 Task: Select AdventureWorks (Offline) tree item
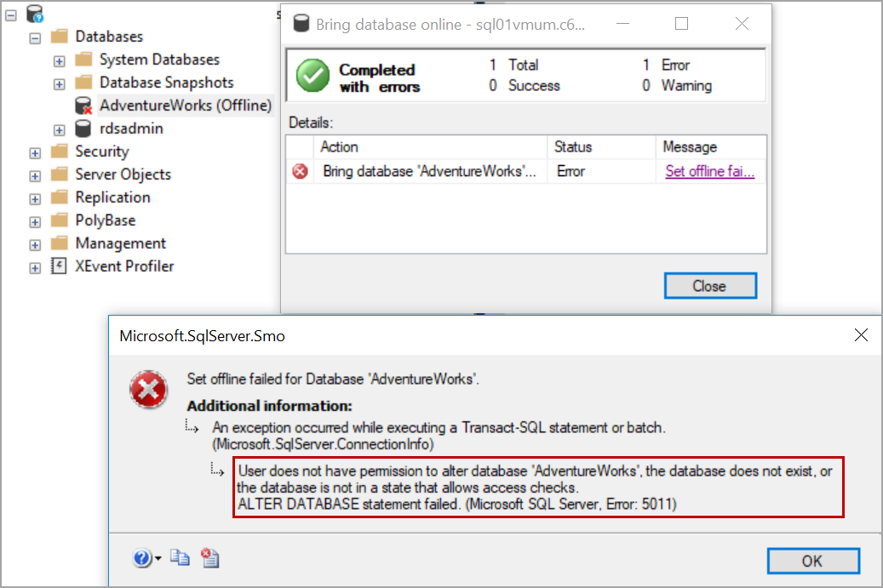click(186, 106)
